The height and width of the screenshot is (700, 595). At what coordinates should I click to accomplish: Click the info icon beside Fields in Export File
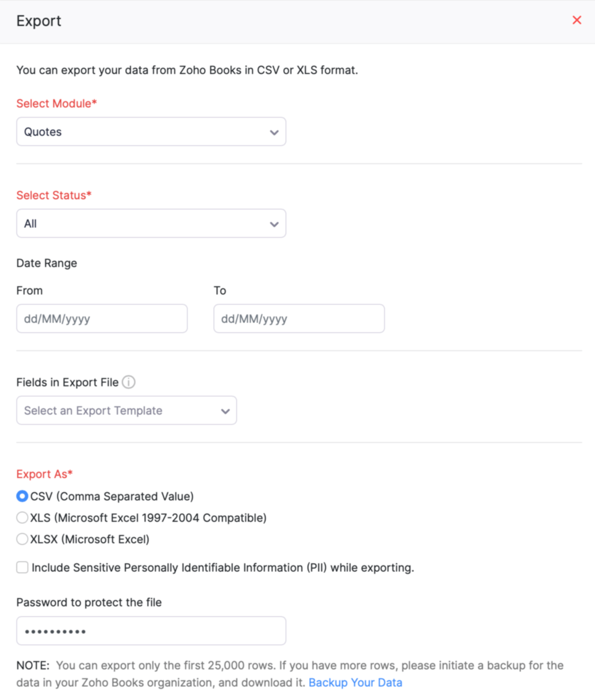click(x=129, y=382)
